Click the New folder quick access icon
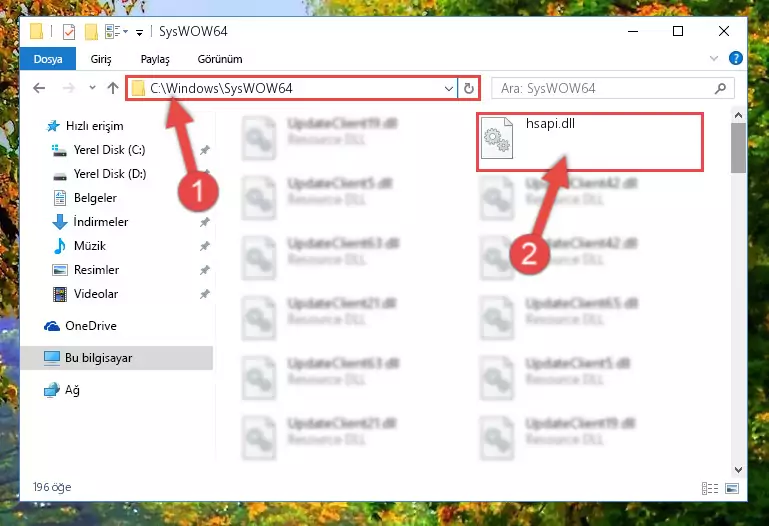 point(91,32)
